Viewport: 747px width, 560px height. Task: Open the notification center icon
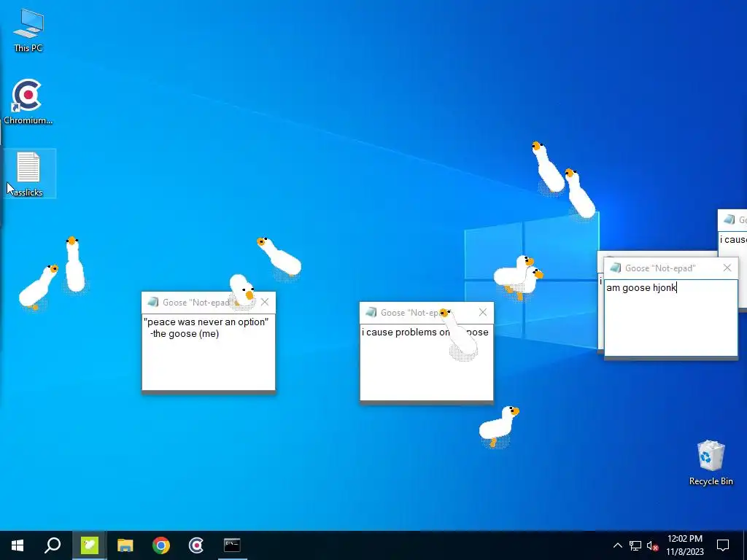coord(723,545)
